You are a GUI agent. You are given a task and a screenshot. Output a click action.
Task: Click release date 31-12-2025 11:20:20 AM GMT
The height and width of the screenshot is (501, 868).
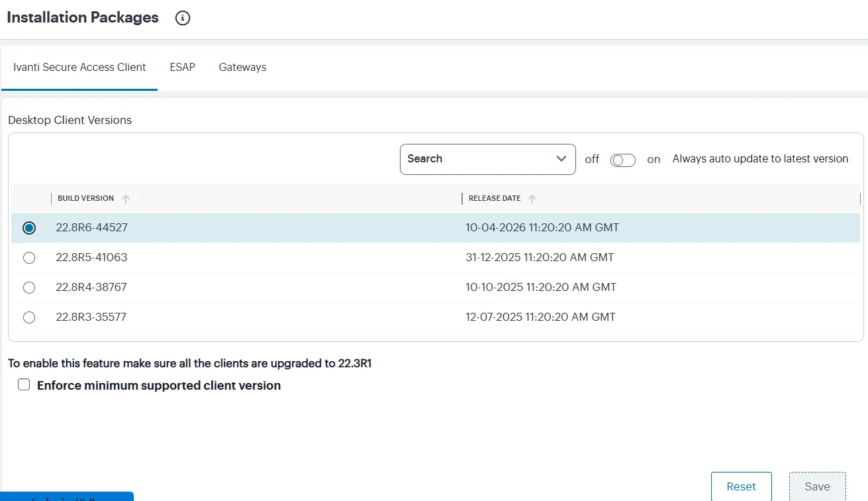pyautogui.click(x=540, y=257)
